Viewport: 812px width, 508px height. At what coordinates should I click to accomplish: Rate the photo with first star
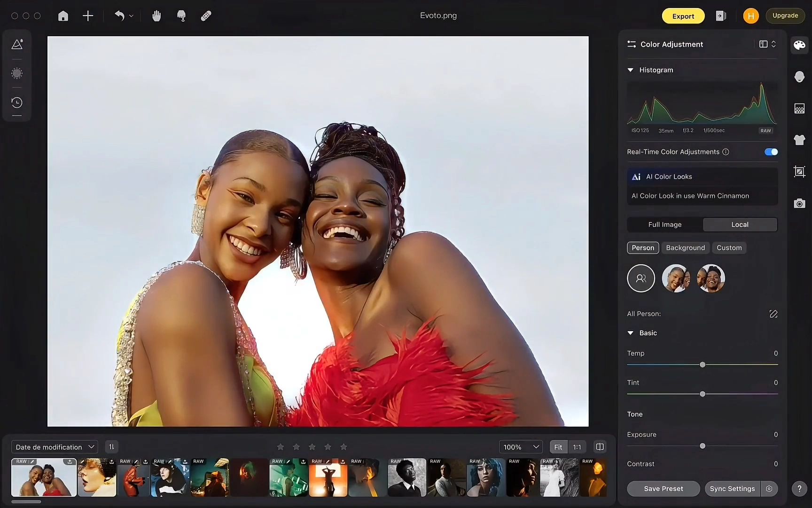[281, 447]
